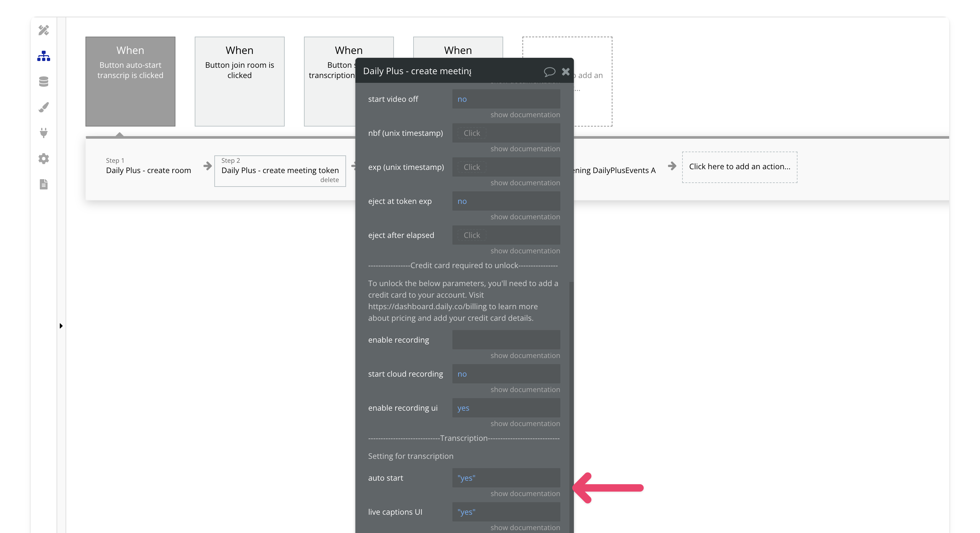Click the eject after elapsed field
Screen dimensions: 980x533
(506, 235)
